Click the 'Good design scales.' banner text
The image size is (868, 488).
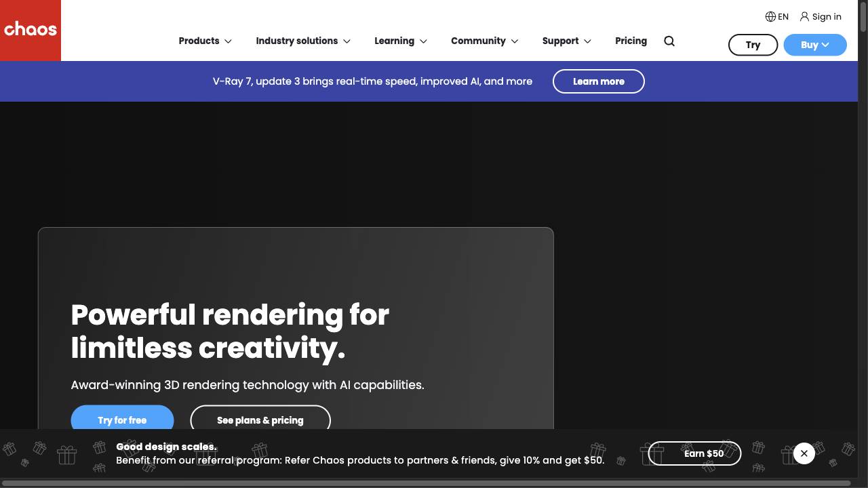pyautogui.click(x=166, y=447)
